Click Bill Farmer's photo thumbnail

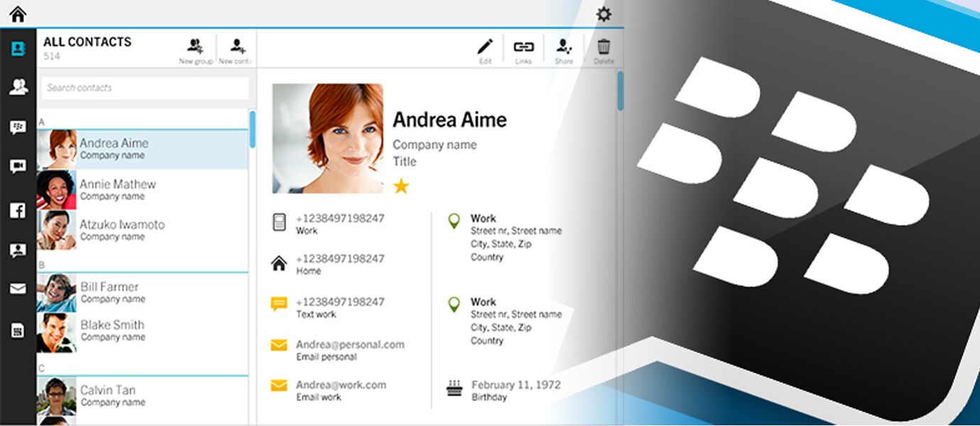(x=57, y=293)
